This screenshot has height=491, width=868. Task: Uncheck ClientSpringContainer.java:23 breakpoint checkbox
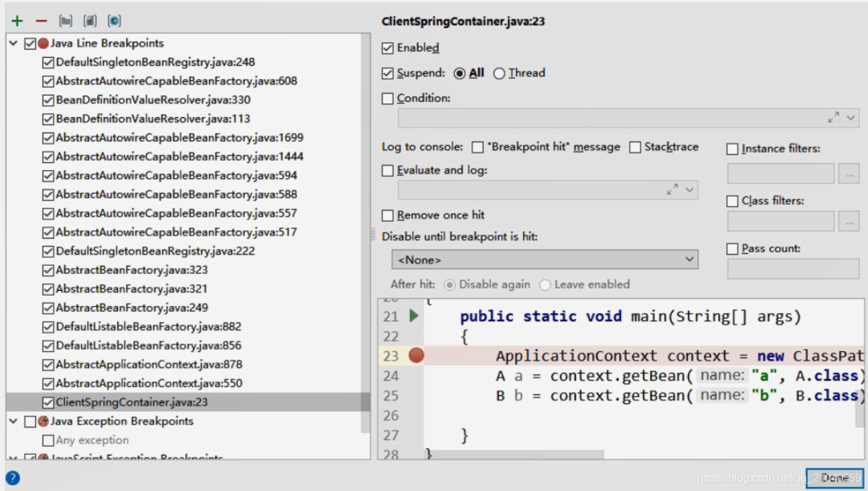(x=48, y=403)
